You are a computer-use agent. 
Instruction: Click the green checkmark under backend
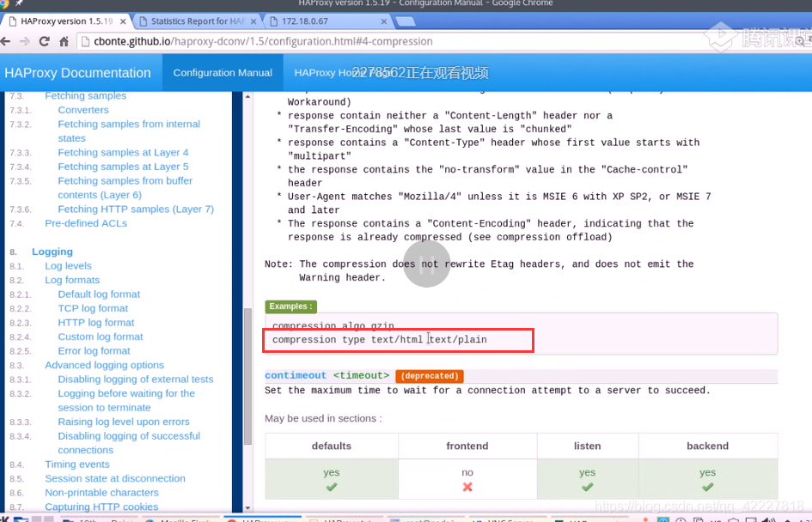707,487
